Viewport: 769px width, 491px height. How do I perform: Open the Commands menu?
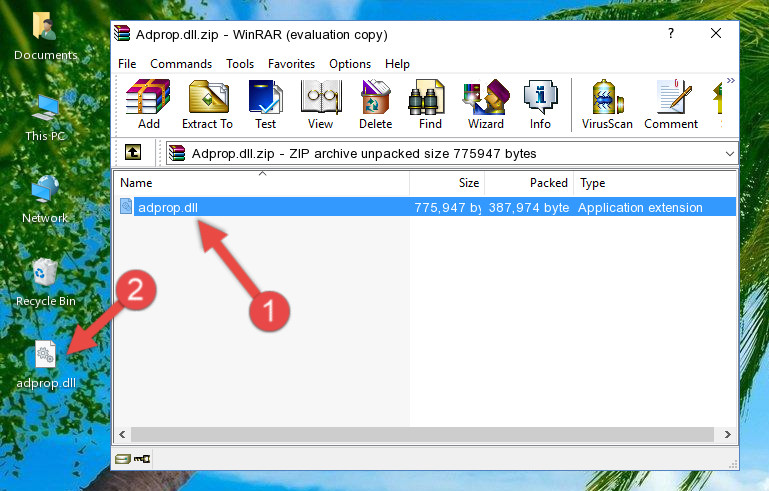(181, 64)
